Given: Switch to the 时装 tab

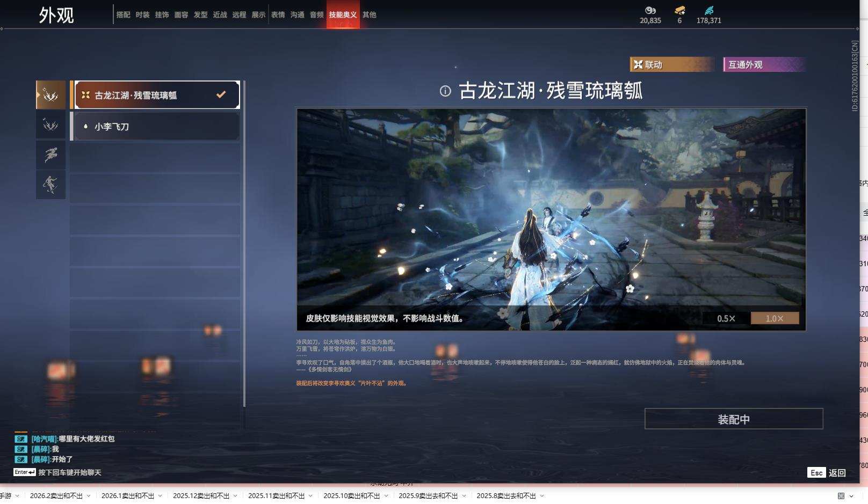Looking at the screenshot, I should (142, 14).
